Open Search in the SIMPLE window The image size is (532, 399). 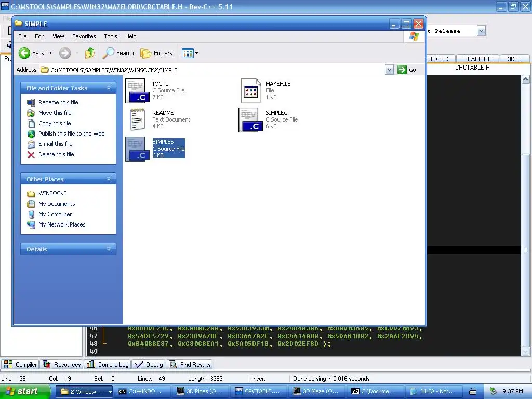tap(118, 53)
